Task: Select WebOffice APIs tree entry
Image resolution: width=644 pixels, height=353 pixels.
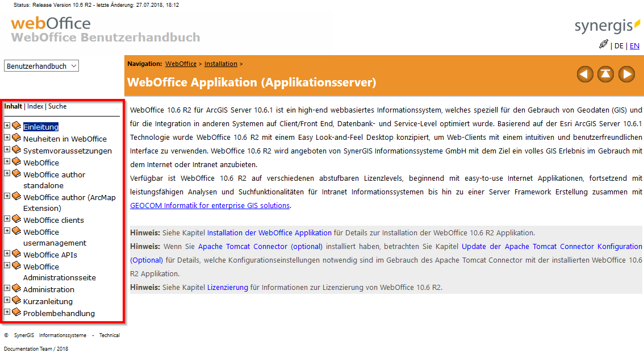Action: coord(50,255)
